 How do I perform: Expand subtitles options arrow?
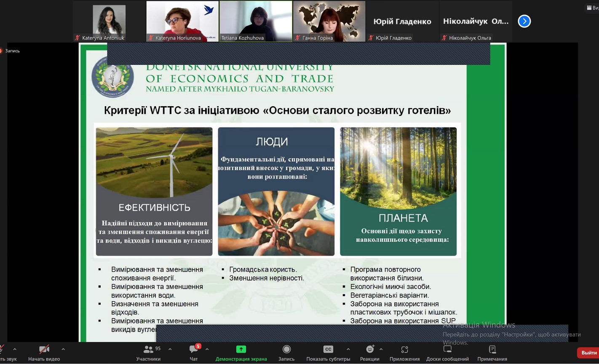pos(348,349)
